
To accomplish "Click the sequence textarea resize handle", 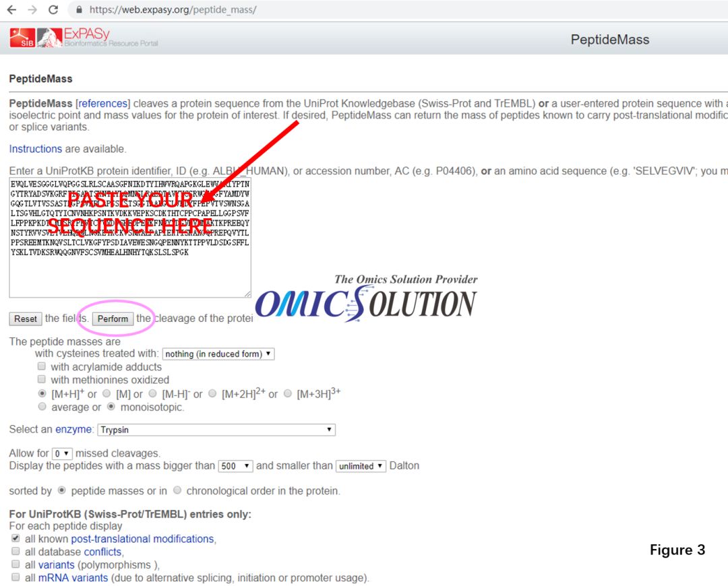I will pyautogui.click(x=247, y=294).
